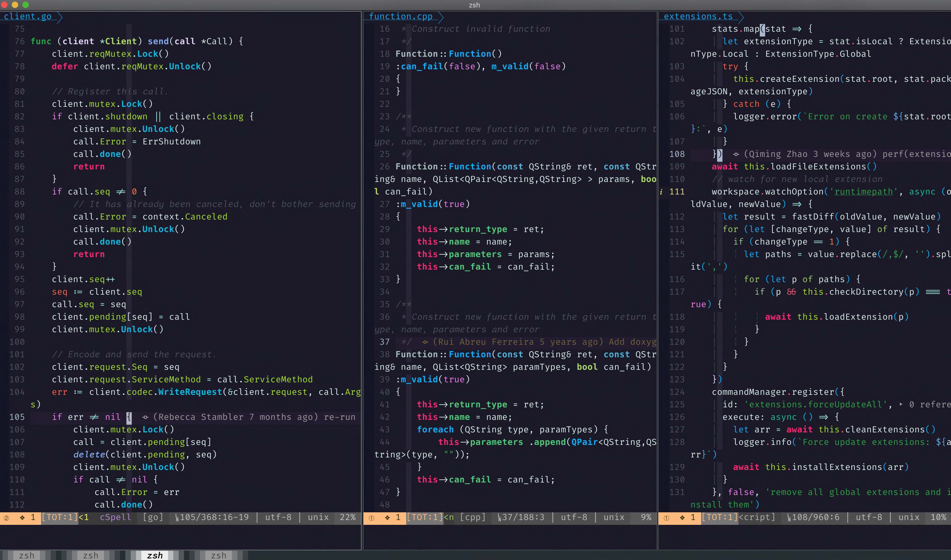Click the [go] filetype indicator
This screenshot has height=560, width=951.
click(153, 517)
